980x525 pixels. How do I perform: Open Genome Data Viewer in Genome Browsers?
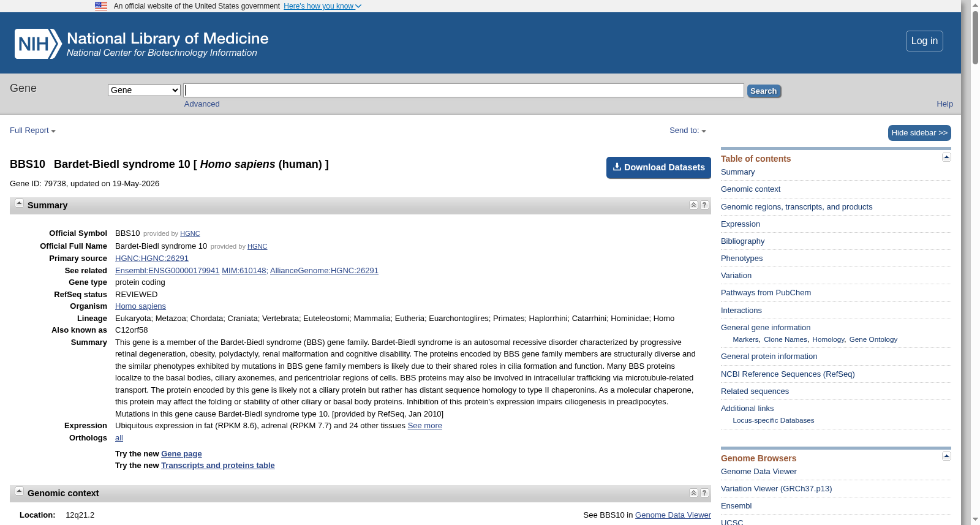pos(759,472)
